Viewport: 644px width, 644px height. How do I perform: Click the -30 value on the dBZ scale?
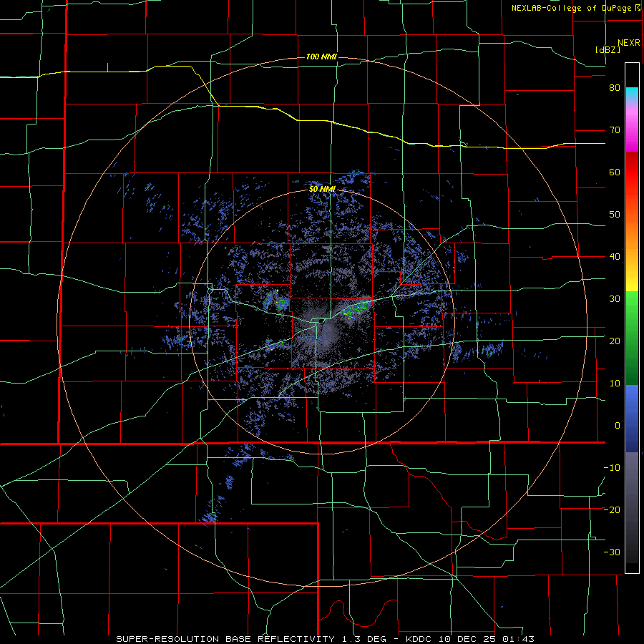tap(612, 552)
